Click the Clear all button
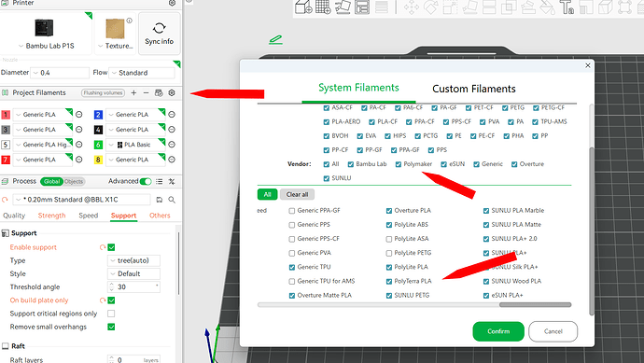The width and height of the screenshot is (644, 363). [x=297, y=195]
